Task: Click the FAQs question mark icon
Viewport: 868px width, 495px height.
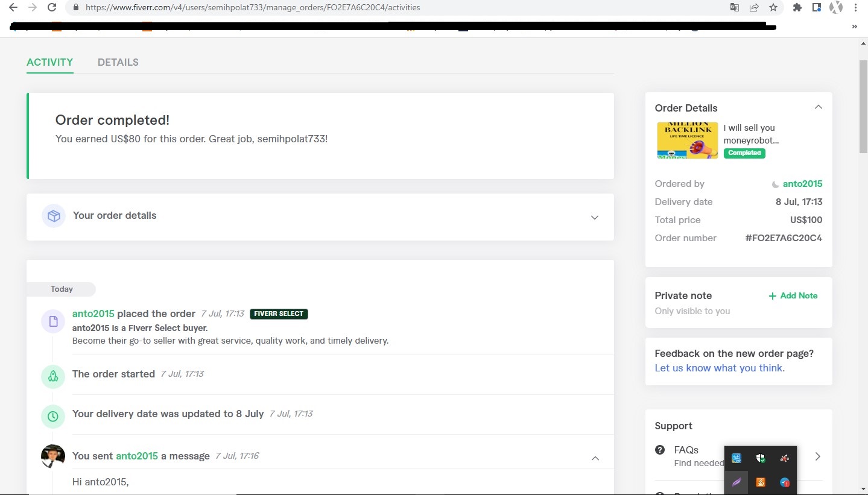Action: click(x=660, y=450)
